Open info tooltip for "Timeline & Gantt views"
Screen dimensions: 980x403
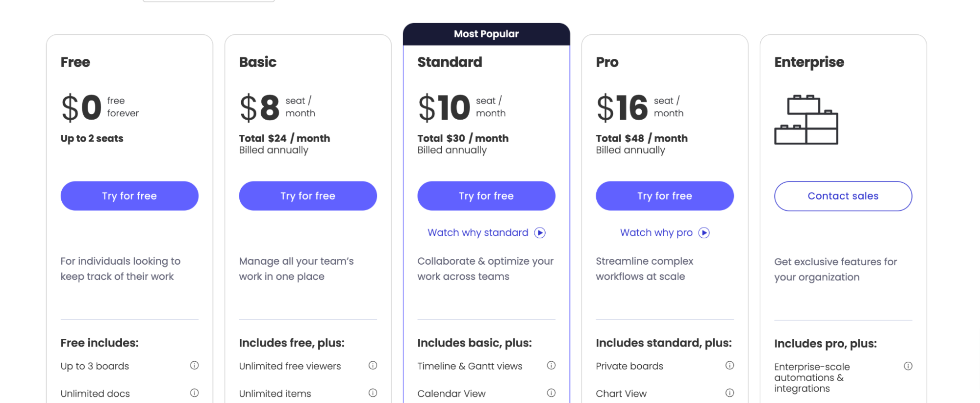coord(552,365)
